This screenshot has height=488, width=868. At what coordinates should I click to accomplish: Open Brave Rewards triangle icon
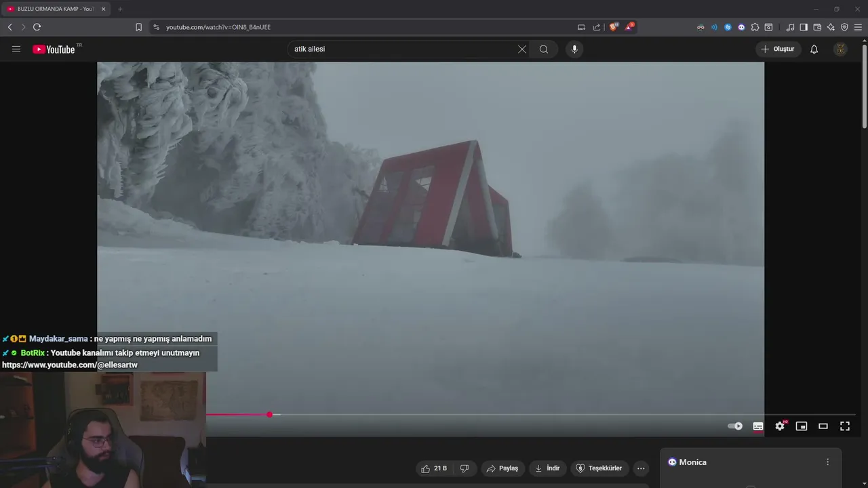click(629, 27)
